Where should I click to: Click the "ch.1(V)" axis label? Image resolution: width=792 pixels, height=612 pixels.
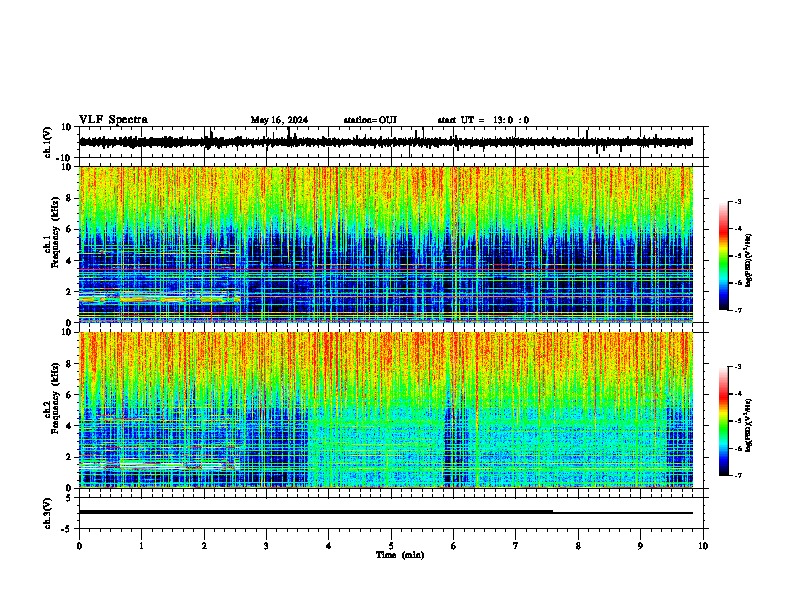[x=48, y=142]
